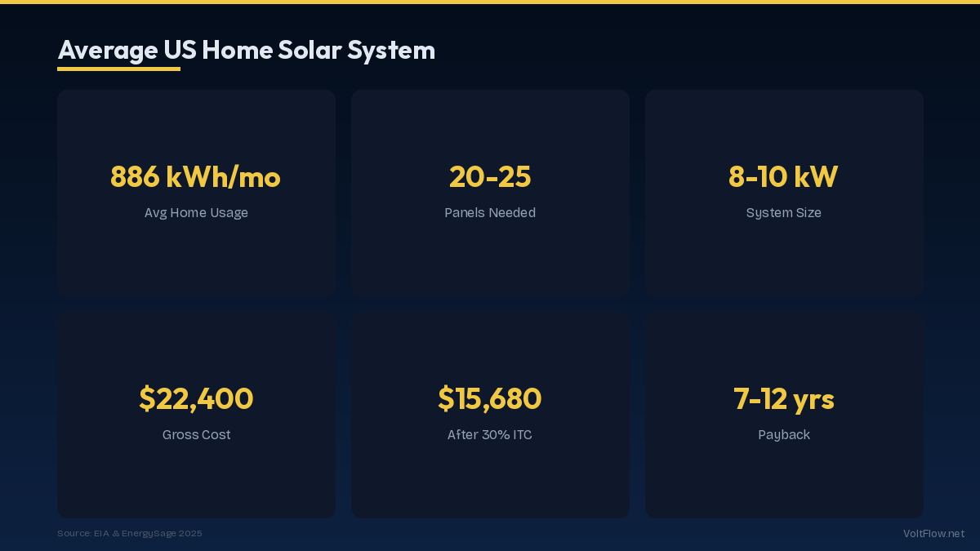Click the "Panels Needed" label
The width and height of the screenshot is (980, 551).
tap(490, 213)
